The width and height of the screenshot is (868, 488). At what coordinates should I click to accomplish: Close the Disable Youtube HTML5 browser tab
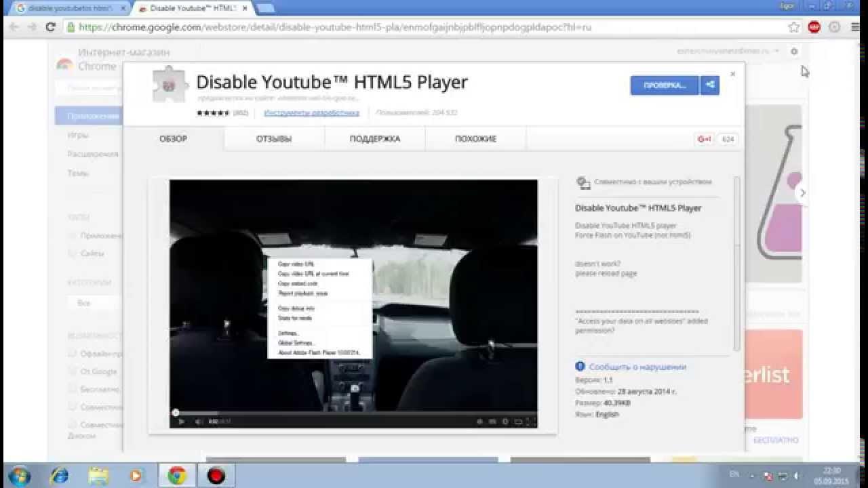click(245, 8)
